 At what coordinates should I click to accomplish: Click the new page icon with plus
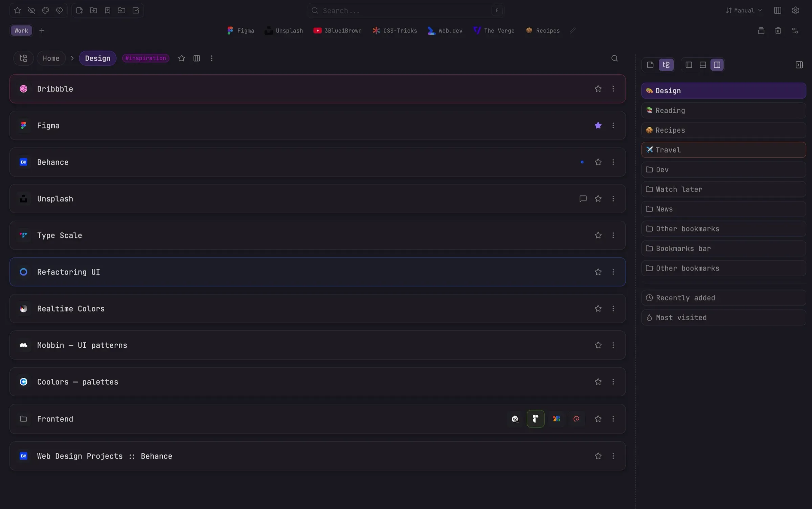(x=80, y=10)
